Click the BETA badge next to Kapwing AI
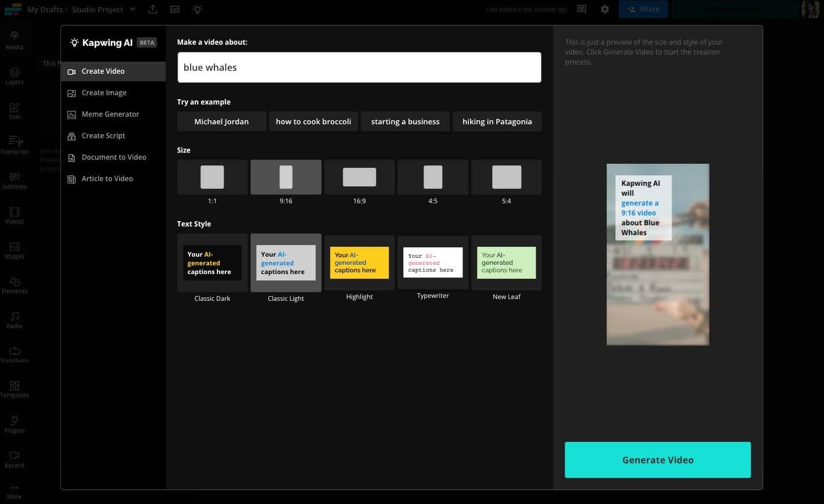This screenshot has width=824, height=504. coord(147,42)
